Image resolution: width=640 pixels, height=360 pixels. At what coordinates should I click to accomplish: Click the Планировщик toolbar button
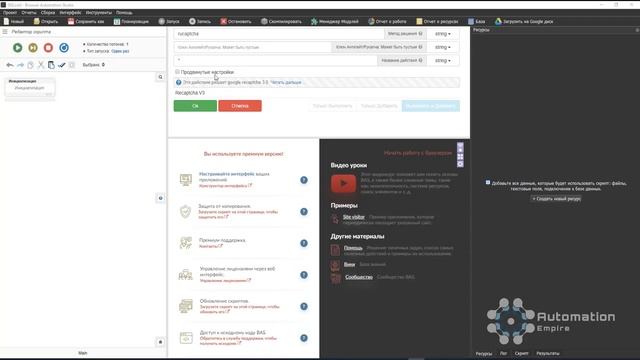(x=131, y=21)
